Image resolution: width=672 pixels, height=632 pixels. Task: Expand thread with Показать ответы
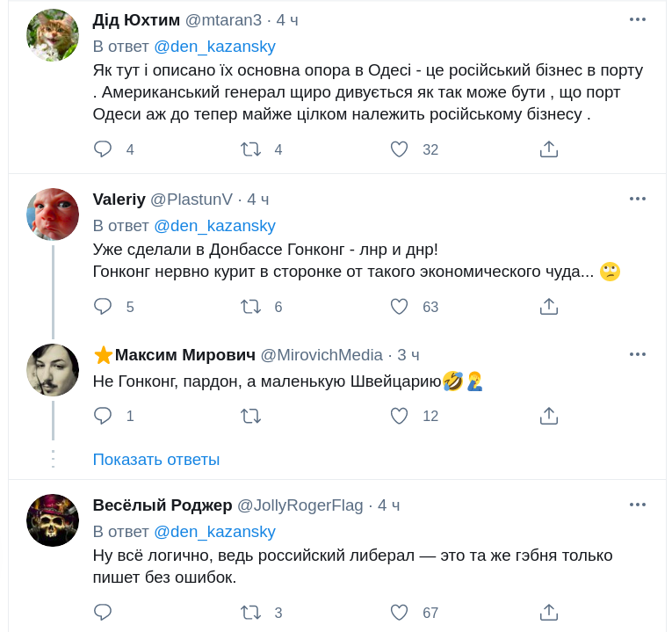pos(156,460)
